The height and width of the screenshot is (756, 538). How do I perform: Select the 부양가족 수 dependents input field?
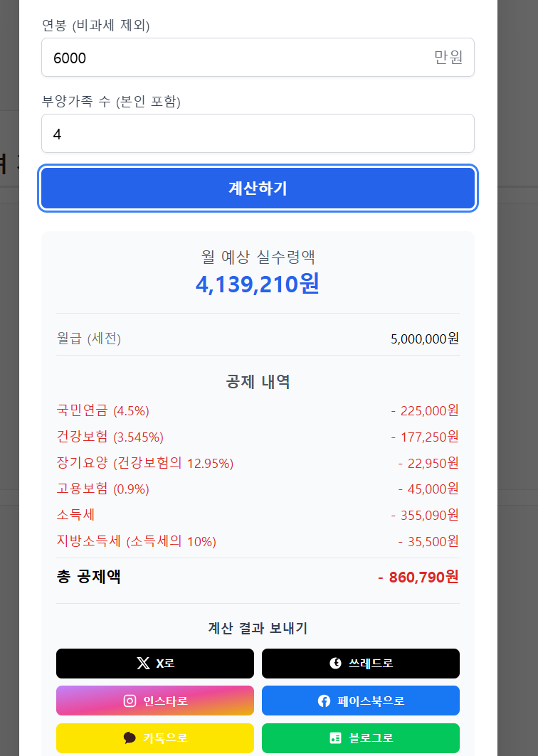pos(258,133)
